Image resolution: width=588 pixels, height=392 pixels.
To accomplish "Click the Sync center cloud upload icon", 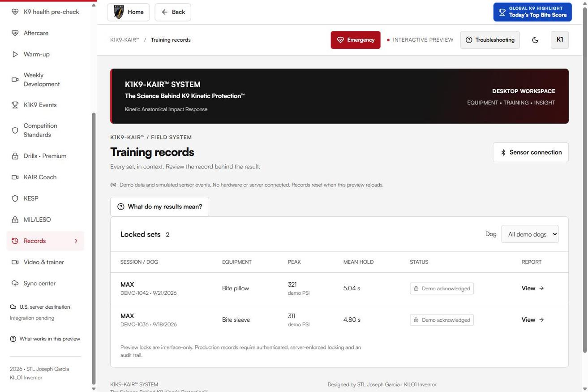I will (15, 284).
